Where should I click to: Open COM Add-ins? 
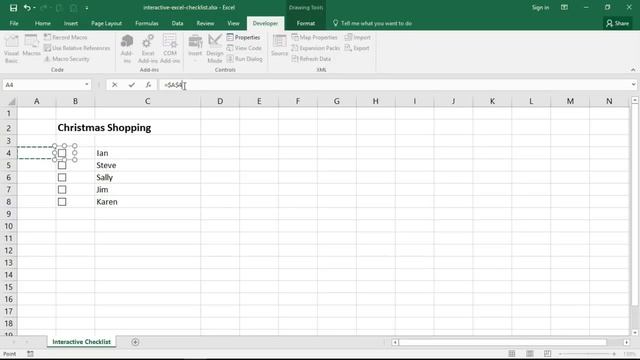point(170,49)
